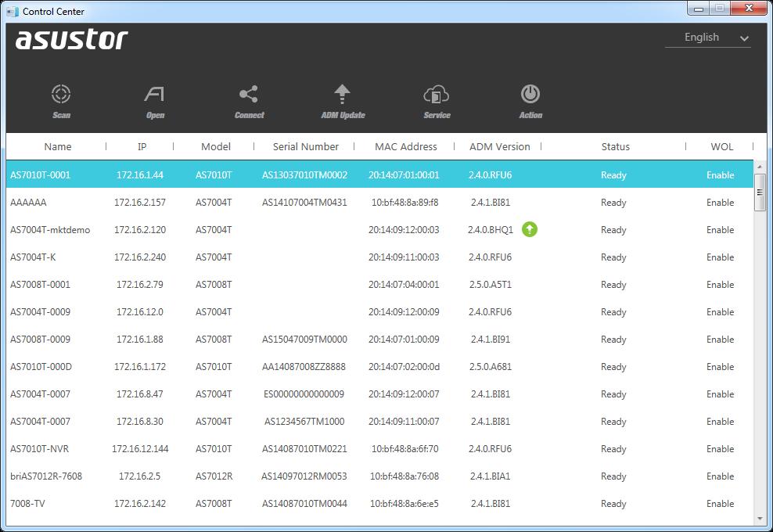Select the AS7008T-0001 device name
773x532 pixels.
[x=41, y=285]
